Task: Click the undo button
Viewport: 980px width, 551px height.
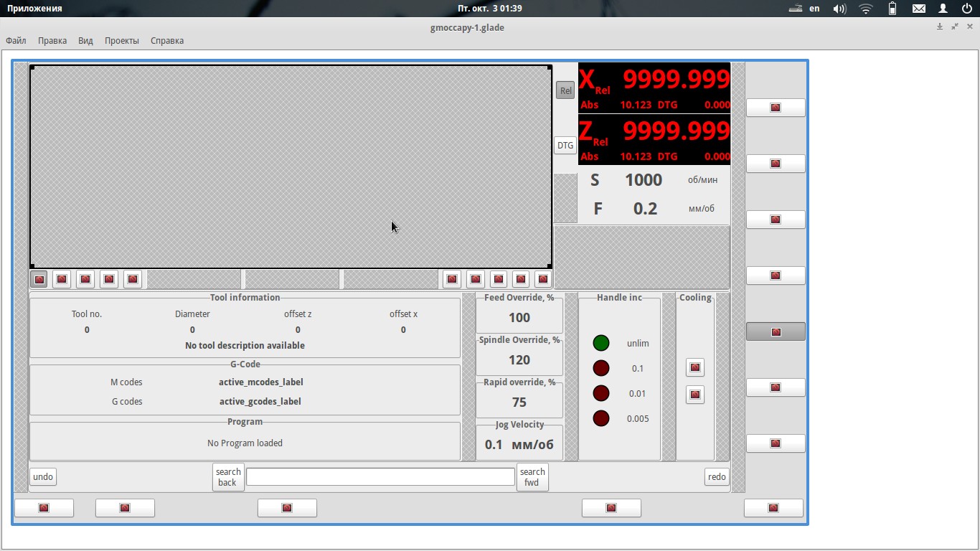Action: point(43,477)
